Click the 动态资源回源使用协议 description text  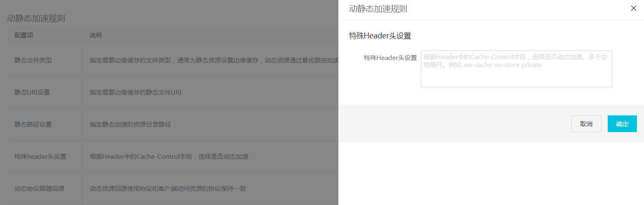pos(168,189)
